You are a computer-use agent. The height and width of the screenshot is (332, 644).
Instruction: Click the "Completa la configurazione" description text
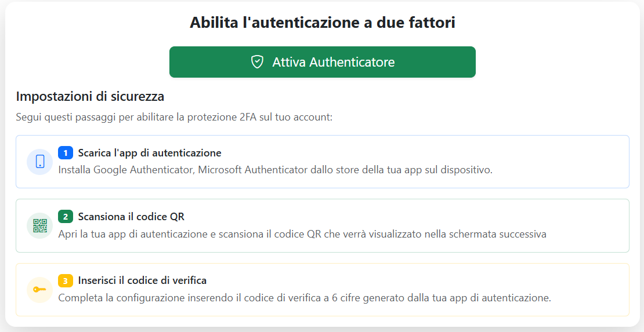(x=304, y=298)
